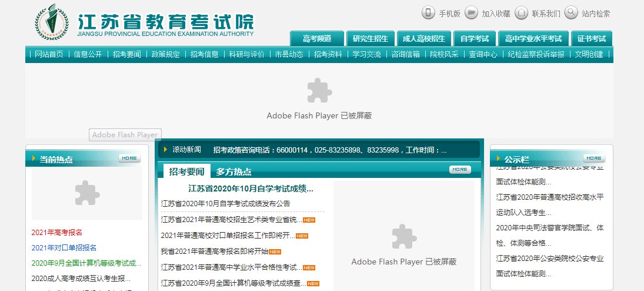Open 江苏省2020年普通高校招收高水平运动队 notice
The height and width of the screenshot is (291, 644).
tap(550, 205)
